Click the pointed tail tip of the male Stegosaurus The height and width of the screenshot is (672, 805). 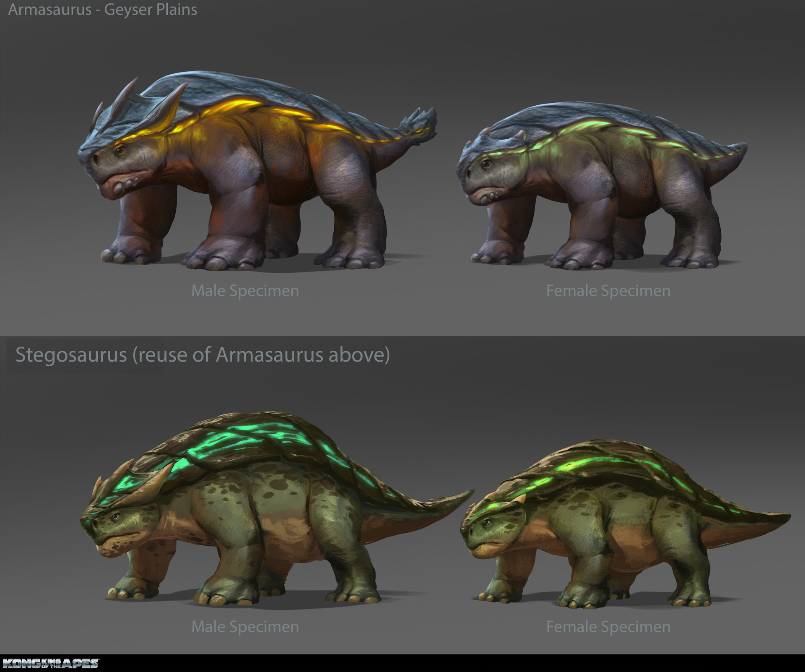tap(469, 493)
